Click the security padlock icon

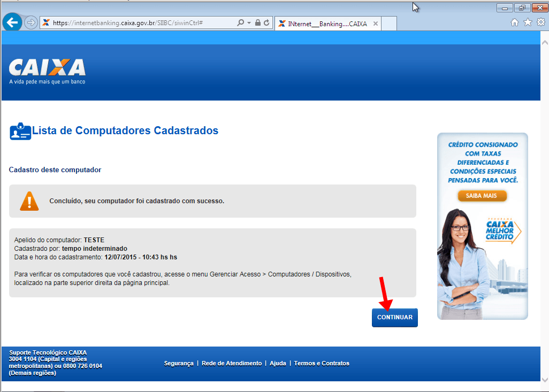258,23
